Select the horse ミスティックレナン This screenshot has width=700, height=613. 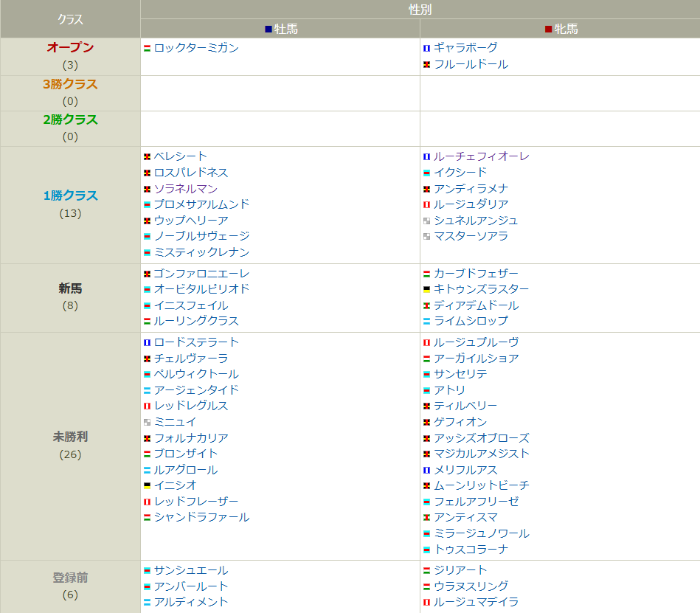[201, 252]
